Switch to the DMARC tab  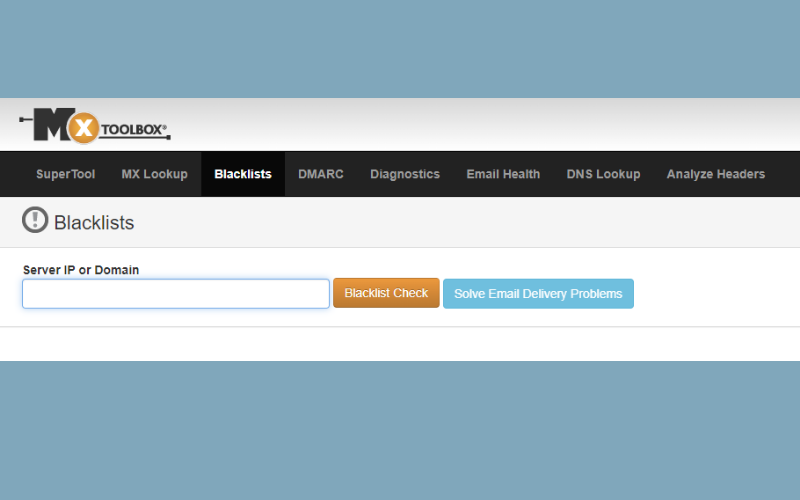[x=321, y=174]
